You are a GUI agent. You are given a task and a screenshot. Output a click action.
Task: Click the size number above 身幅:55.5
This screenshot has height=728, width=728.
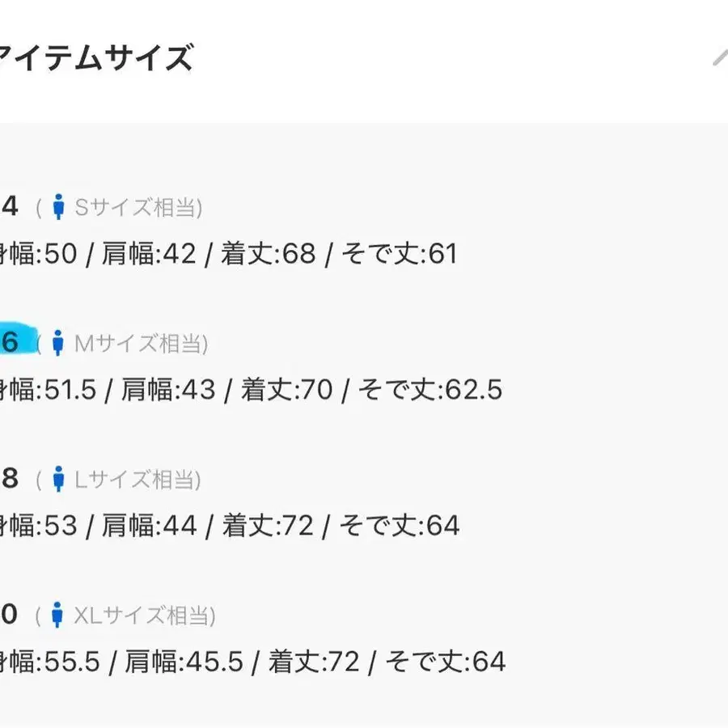(9, 615)
